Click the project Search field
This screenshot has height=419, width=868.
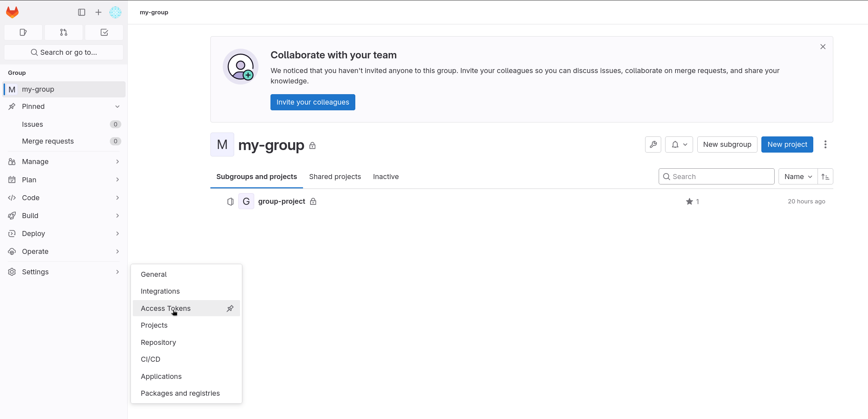[716, 176]
